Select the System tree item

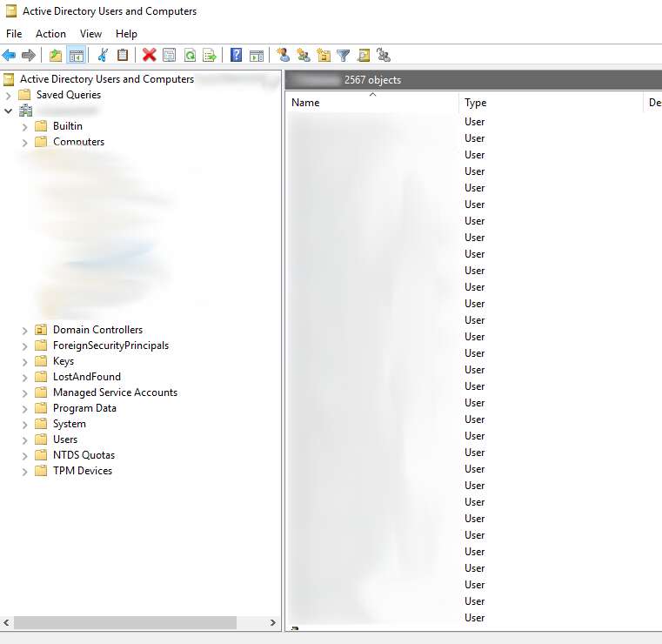pos(70,423)
